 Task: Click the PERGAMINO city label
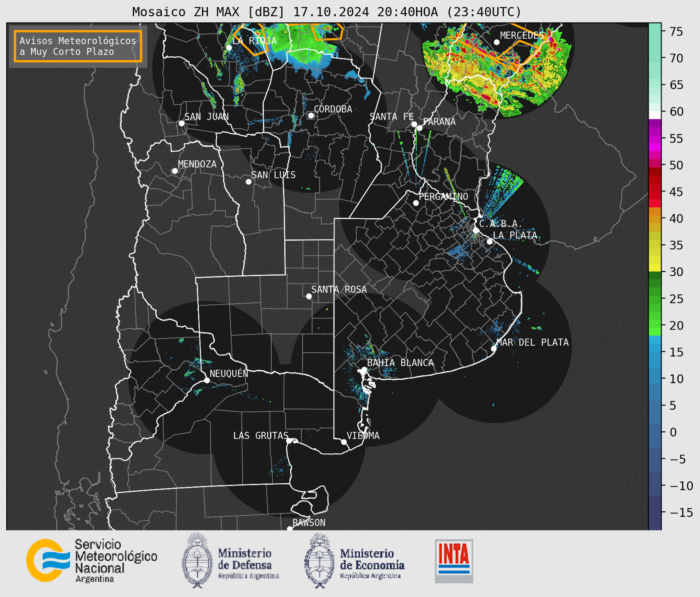pos(443,196)
